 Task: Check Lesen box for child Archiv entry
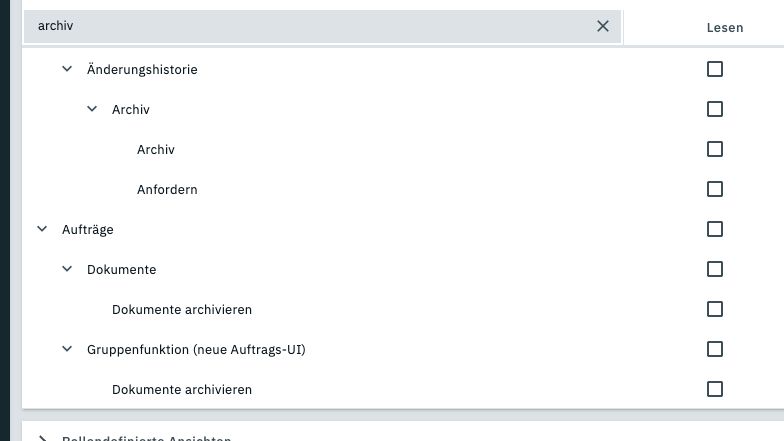point(714,149)
